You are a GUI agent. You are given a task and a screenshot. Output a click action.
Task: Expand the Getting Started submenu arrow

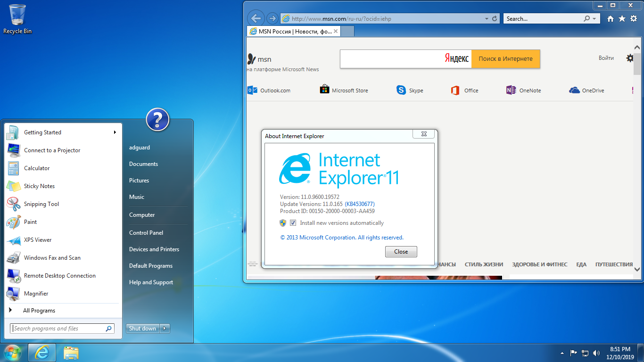(x=115, y=132)
